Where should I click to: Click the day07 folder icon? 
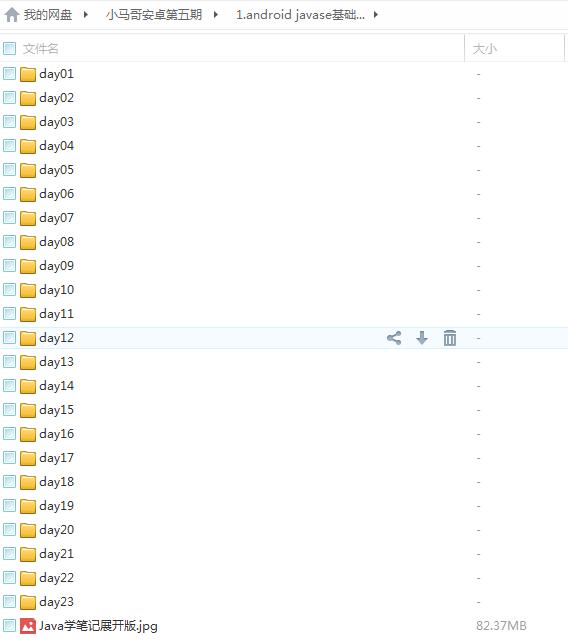point(28,218)
